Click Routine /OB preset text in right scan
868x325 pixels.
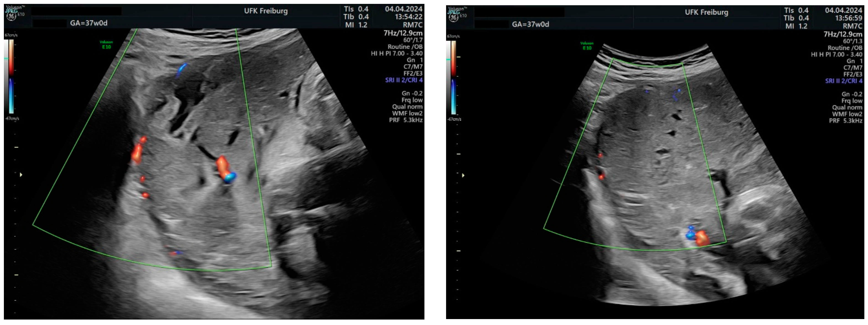pyautogui.click(x=845, y=48)
